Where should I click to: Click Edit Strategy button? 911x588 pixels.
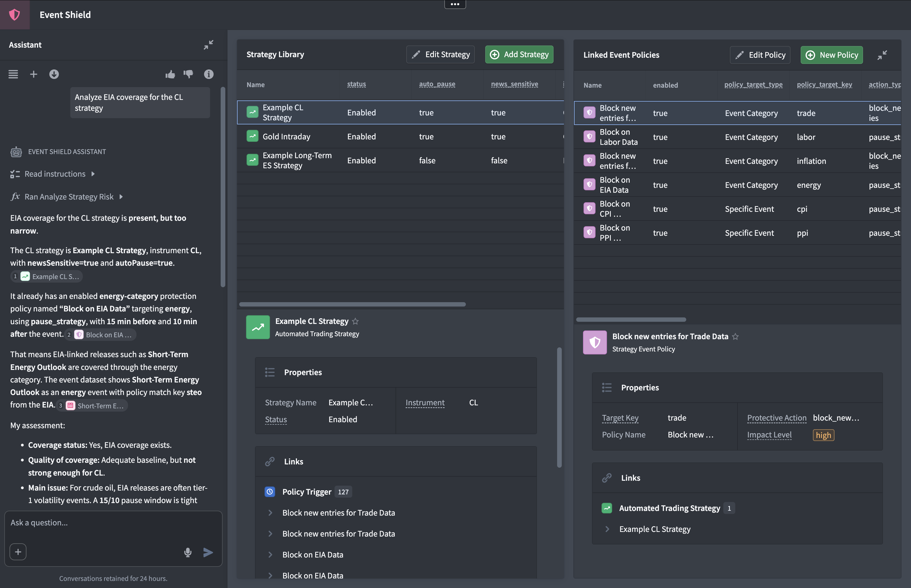pos(440,55)
